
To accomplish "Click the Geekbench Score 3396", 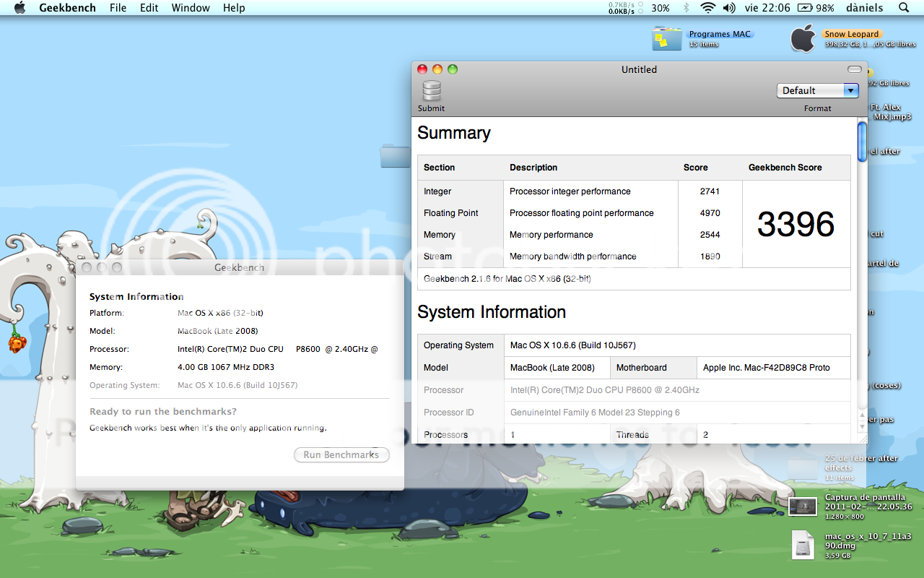I will click(x=796, y=225).
